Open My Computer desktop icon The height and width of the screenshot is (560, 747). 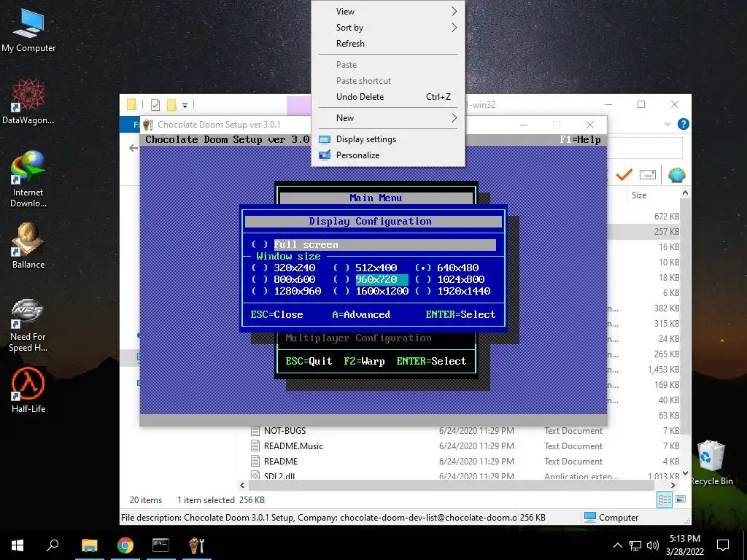pyautogui.click(x=28, y=29)
